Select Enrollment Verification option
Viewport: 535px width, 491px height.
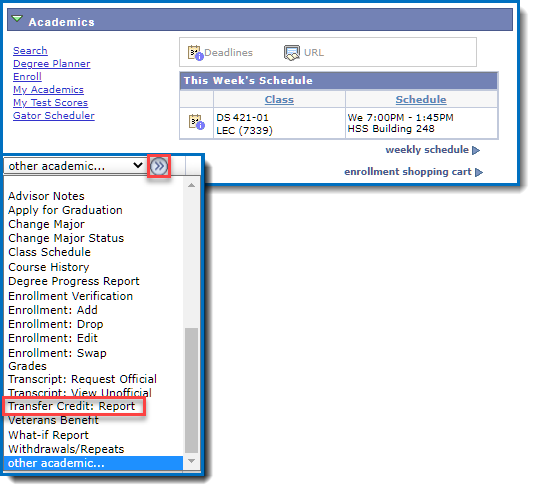click(71, 296)
